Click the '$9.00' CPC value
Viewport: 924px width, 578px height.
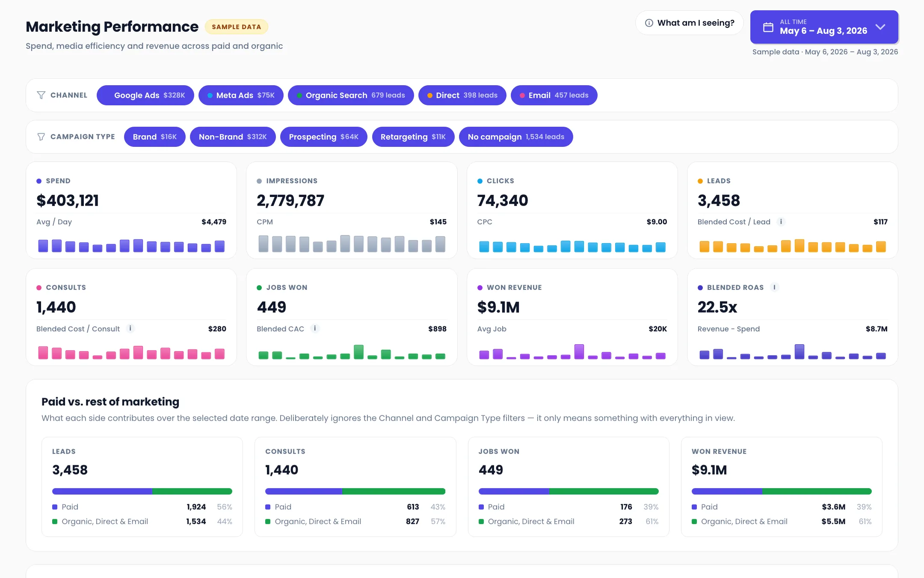[657, 222]
